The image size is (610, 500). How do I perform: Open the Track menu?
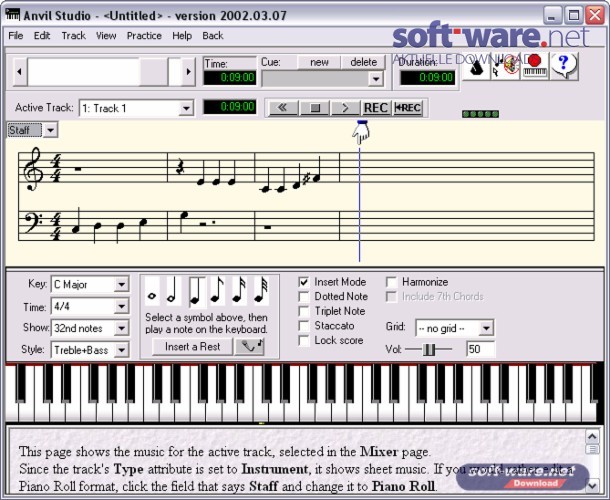[x=74, y=36]
